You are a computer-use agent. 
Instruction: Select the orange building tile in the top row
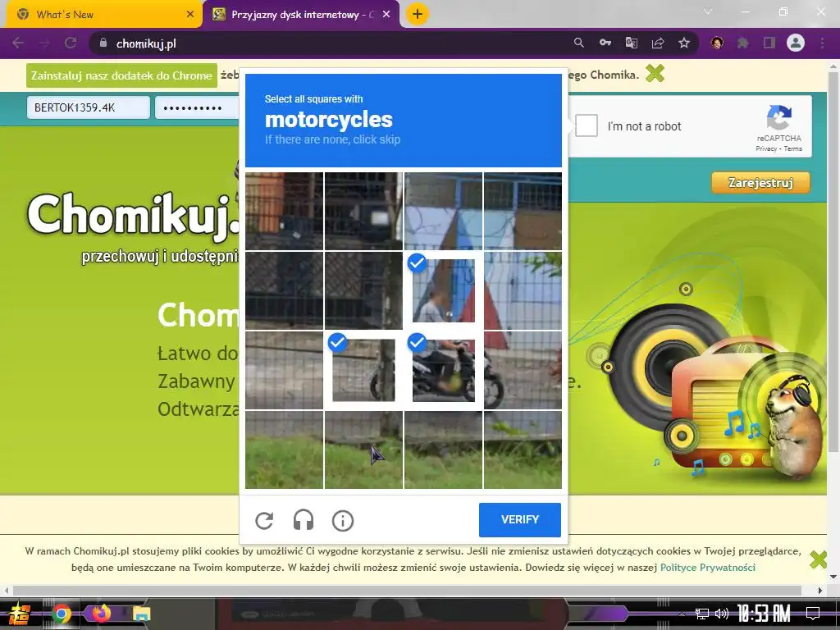pyautogui.click(x=285, y=211)
